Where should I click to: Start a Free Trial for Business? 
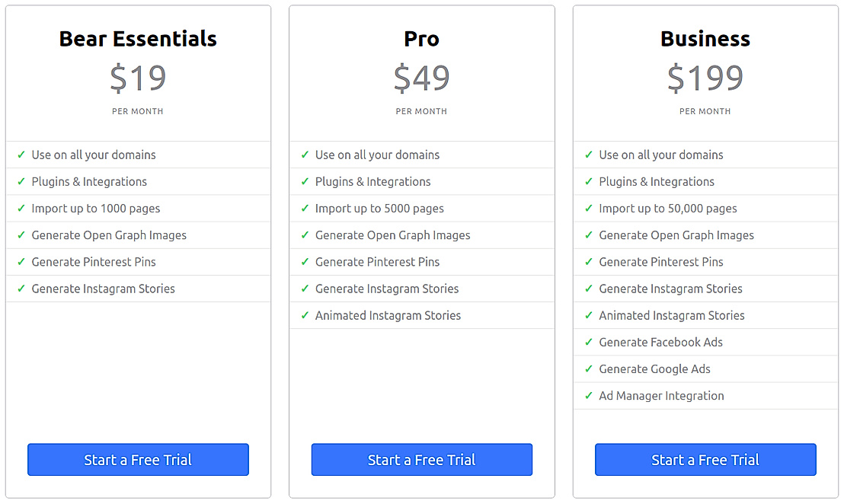pos(705,459)
